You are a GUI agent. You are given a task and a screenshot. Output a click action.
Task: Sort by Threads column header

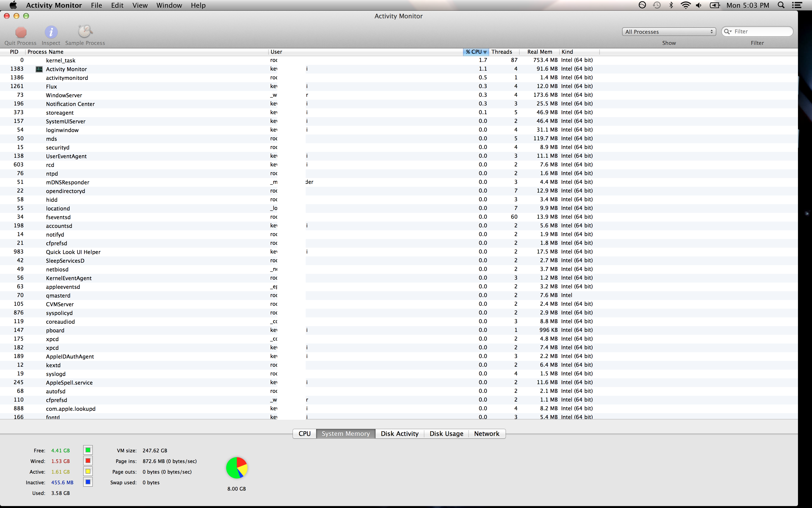pyautogui.click(x=504, y=52)
